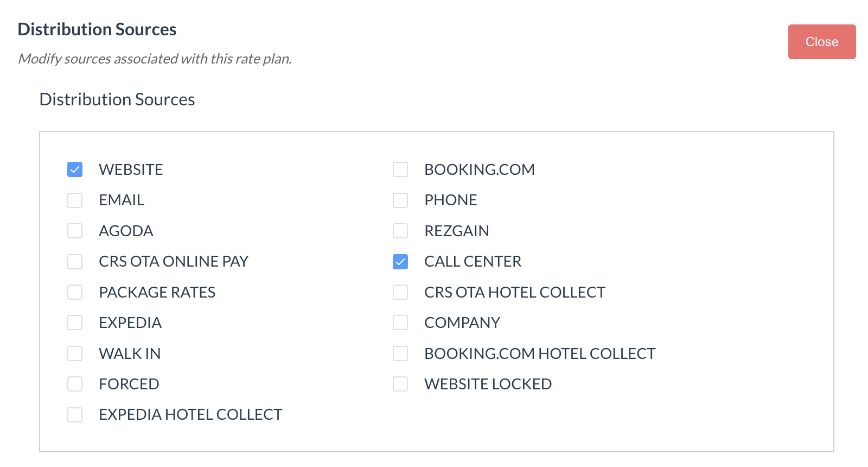Uncheck the WEBSITE distribution source
This screenshot has height=467, width=868.
pyautogui.click(x=75, y=169)
